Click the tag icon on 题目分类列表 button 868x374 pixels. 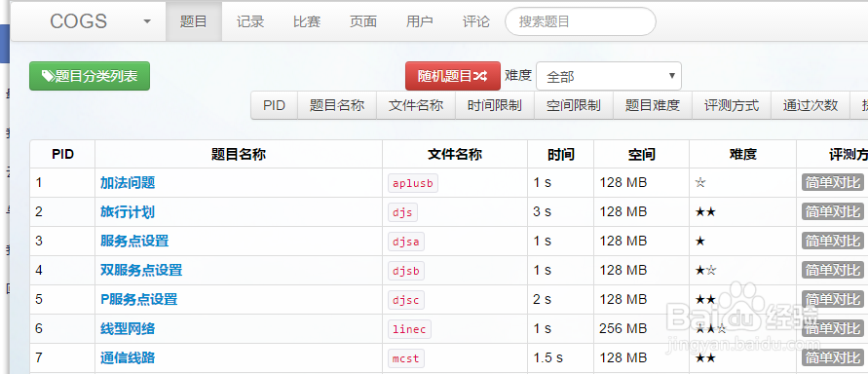48,76
